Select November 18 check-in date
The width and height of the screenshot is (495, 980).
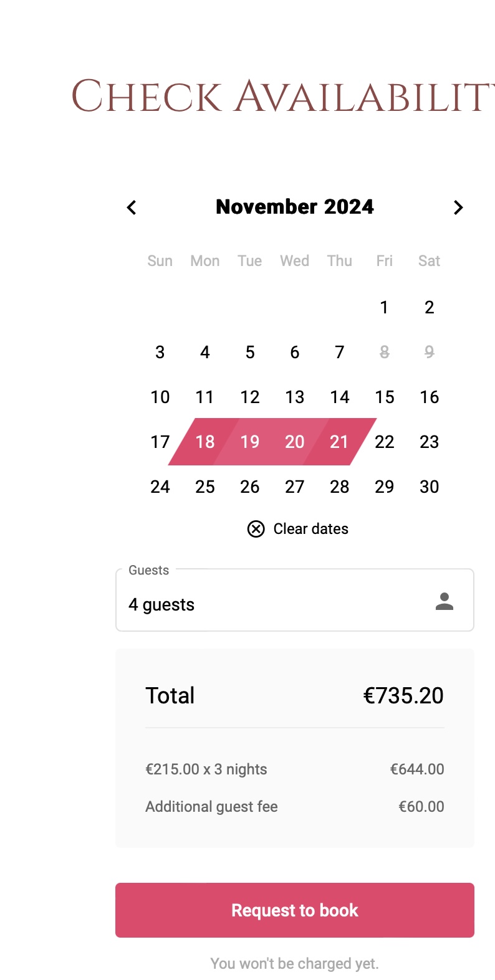[x=205, y=442]
